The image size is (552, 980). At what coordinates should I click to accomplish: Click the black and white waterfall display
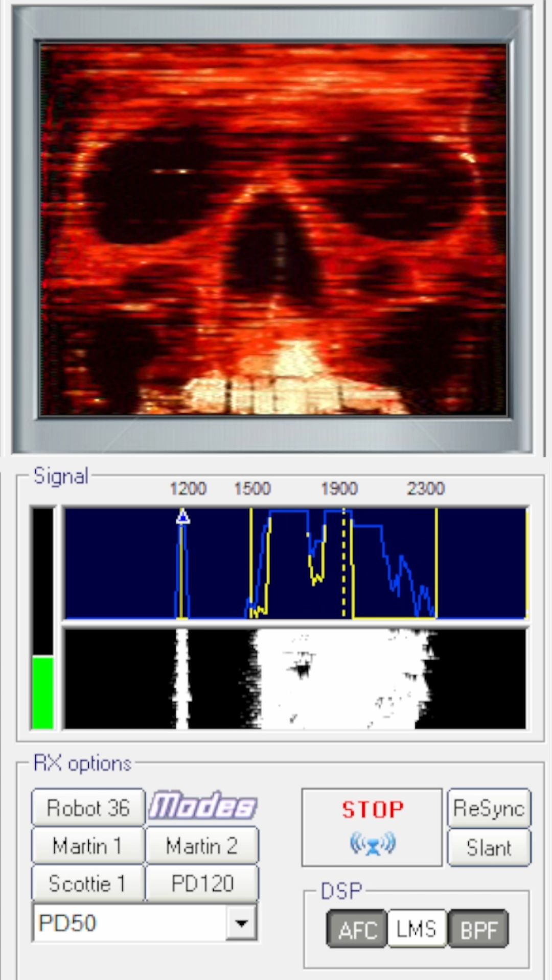[x=295, y=679]
